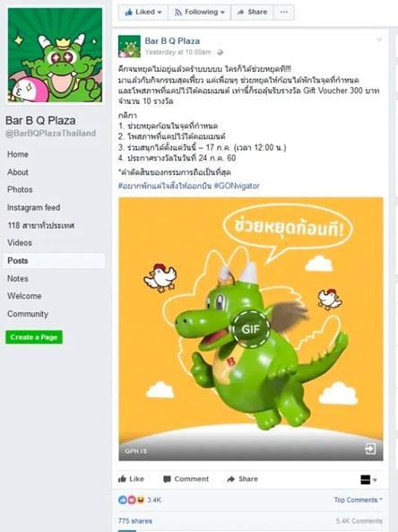Open the Top Comments sort dropdown
The height and width of the screenshot is (532, 398).
(x=358, y=500)
